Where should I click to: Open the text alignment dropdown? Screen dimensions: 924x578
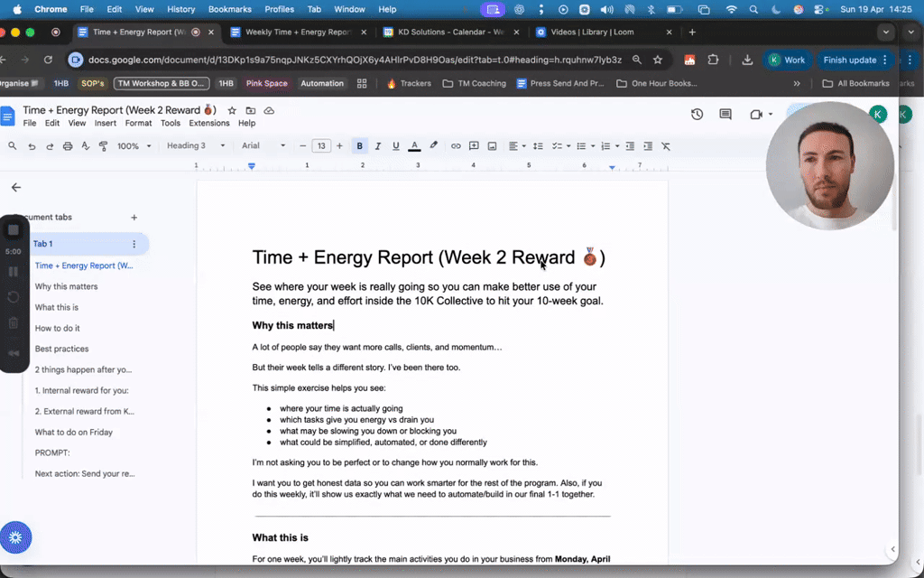point(517,146)
